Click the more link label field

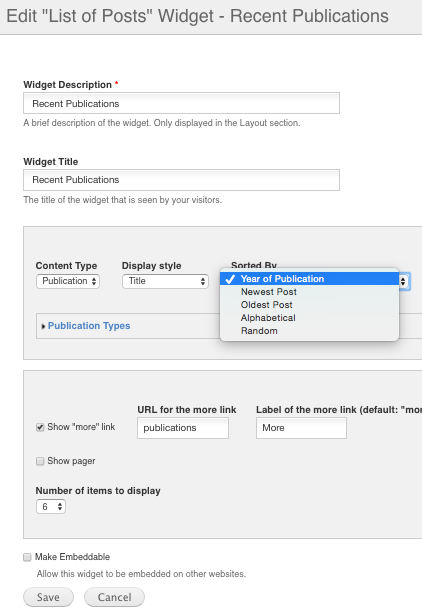coord(301,428)
